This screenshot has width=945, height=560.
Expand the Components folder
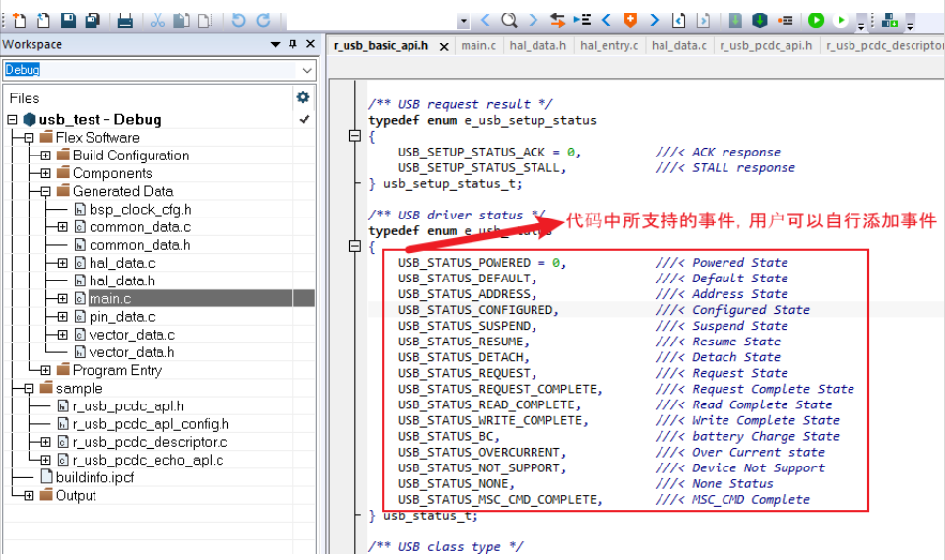point(46,173)
